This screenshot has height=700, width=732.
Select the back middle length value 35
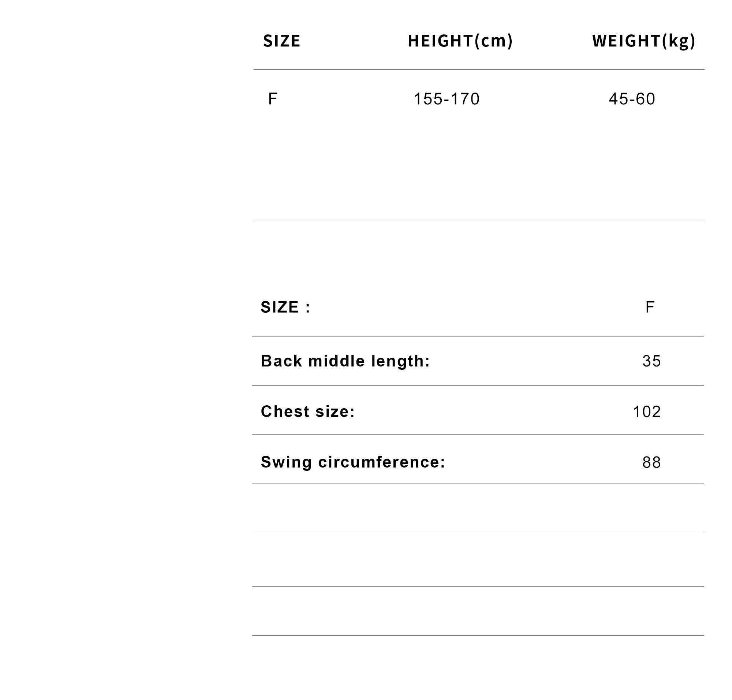pos(651,361)
